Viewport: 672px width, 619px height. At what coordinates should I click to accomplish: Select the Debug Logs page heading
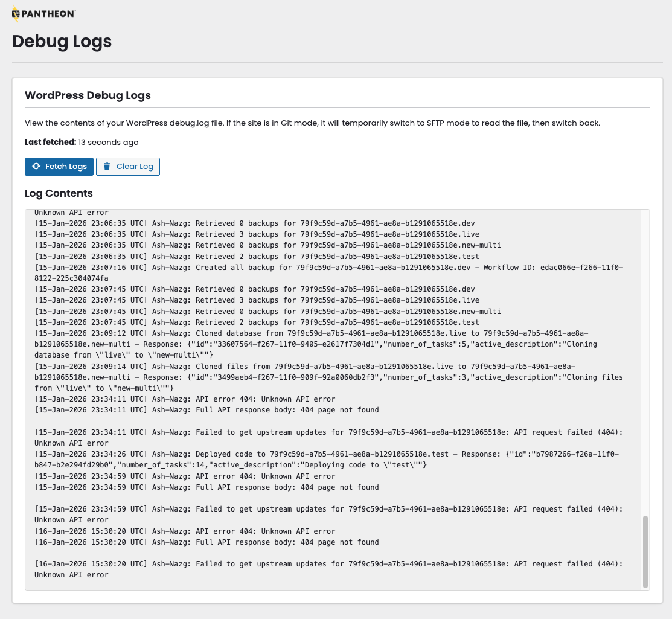click(62, 41)
